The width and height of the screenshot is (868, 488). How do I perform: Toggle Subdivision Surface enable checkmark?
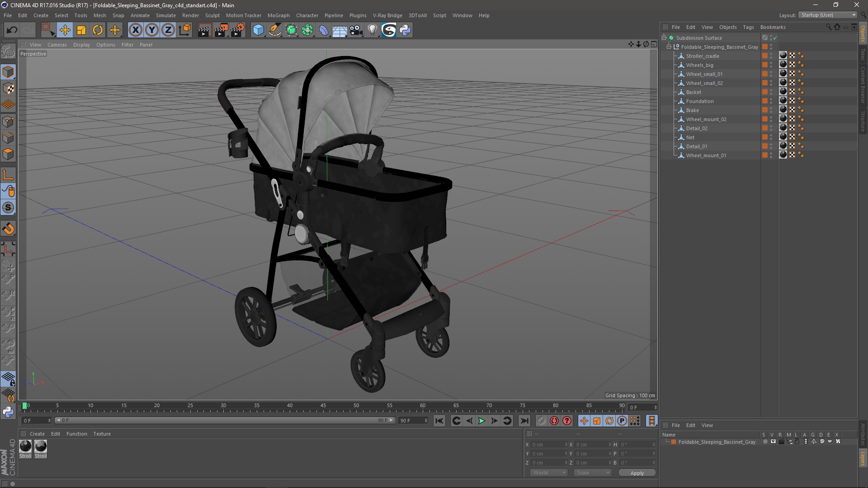[775, 38]
